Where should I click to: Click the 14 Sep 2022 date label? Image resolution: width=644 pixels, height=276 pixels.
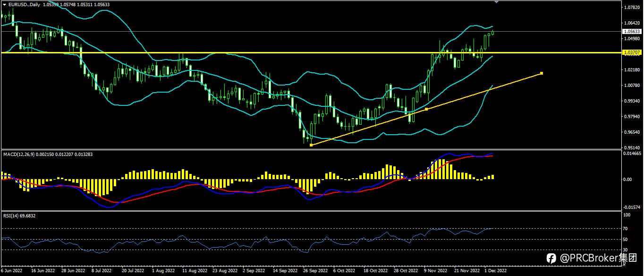[286, 271]
